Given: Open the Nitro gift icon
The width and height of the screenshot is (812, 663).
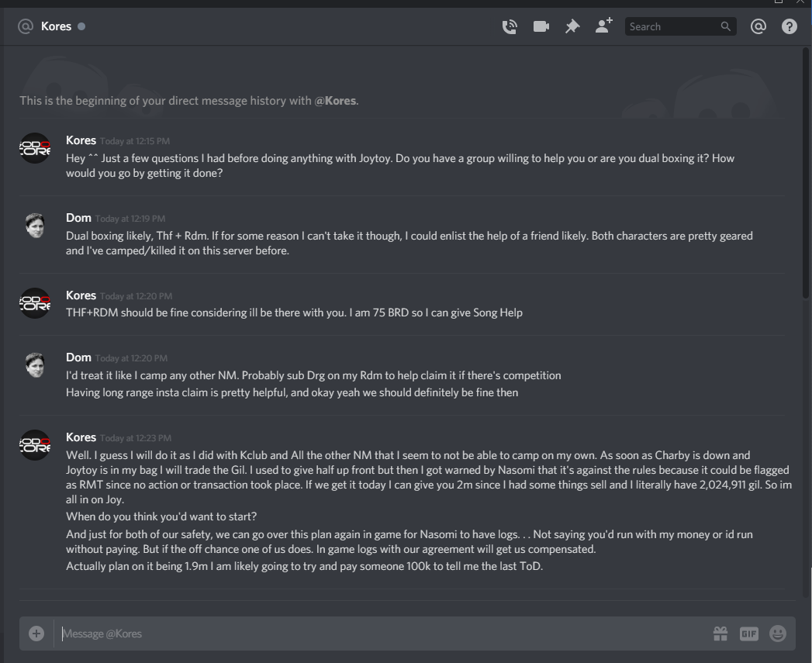Looking at the screenshot, I should pyautogui.click(x=720, y=634).
